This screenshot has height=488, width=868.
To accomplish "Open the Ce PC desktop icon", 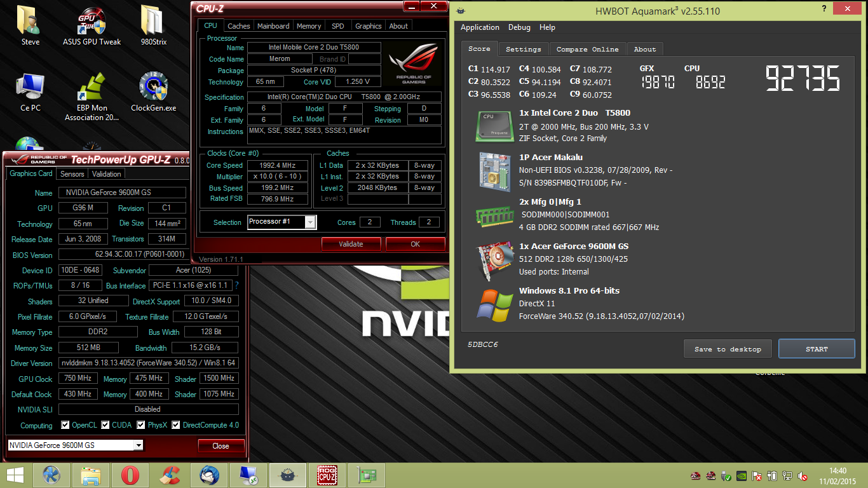I will [30, 91].
